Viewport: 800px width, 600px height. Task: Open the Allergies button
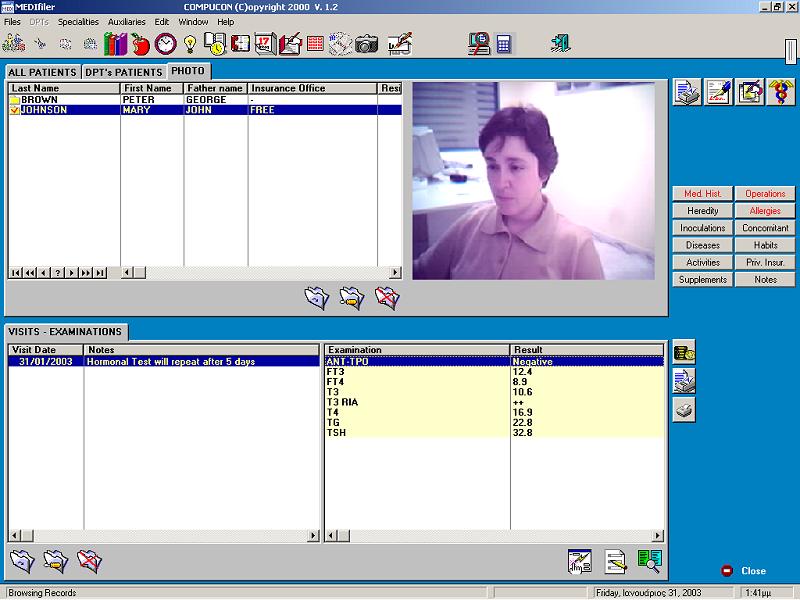click(765, 211)
